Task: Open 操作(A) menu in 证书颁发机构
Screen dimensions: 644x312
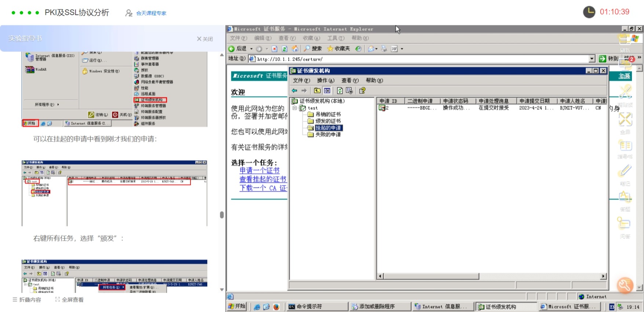Action: 326,81
